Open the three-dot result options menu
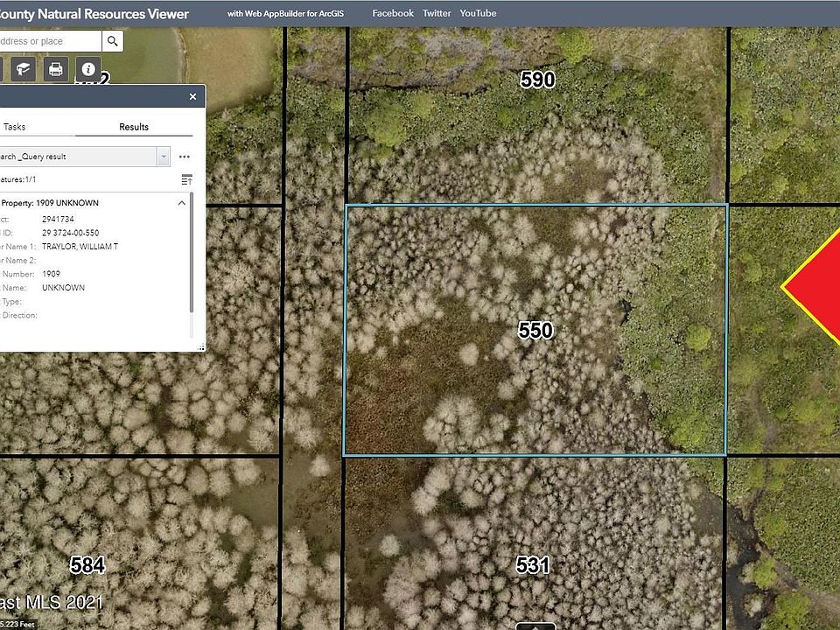840x630 pixels. pyautogui.click(x=185, y=157)
